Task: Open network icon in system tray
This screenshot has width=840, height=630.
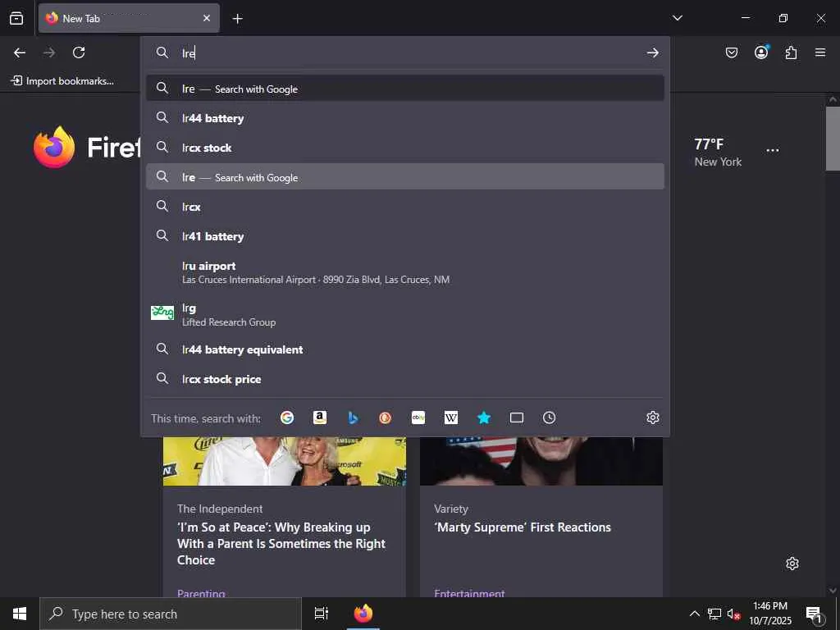Action: coord(714,614)
